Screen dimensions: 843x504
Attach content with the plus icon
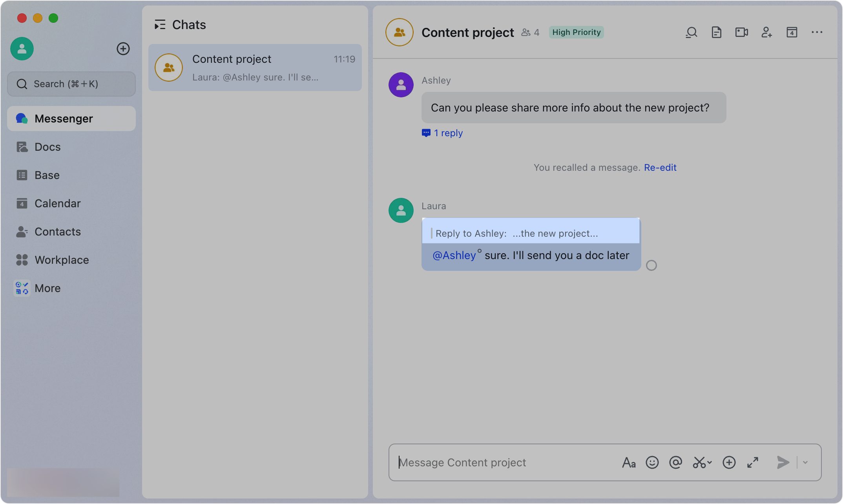pyautogui.click(x=729, y=462)
